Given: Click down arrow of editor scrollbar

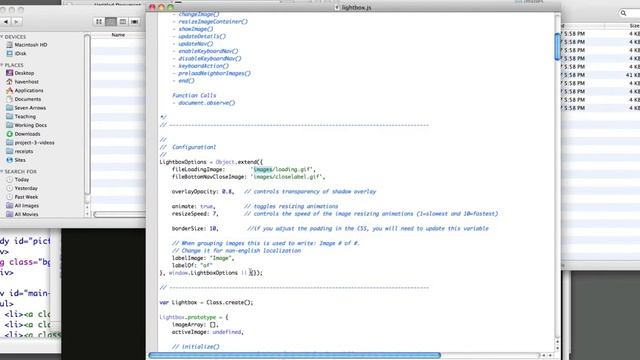Looking at the screenshot, I should (557, 348).
